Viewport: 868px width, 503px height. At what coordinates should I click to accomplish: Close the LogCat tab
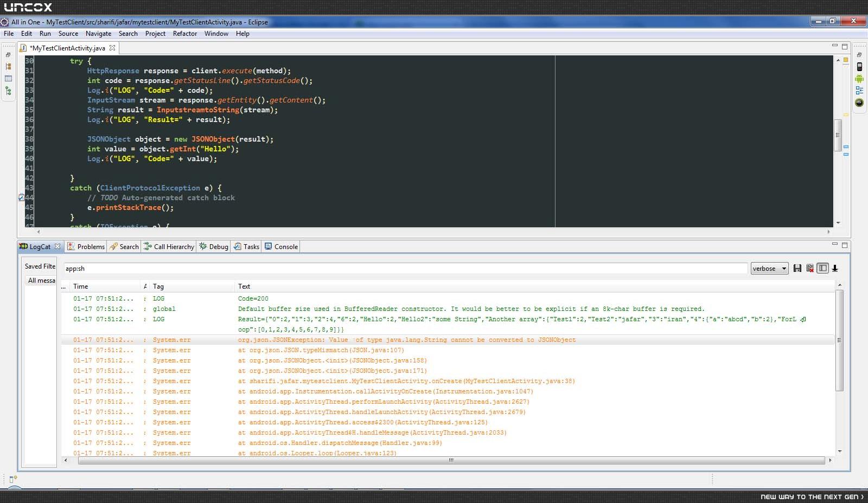click(58, 246)
